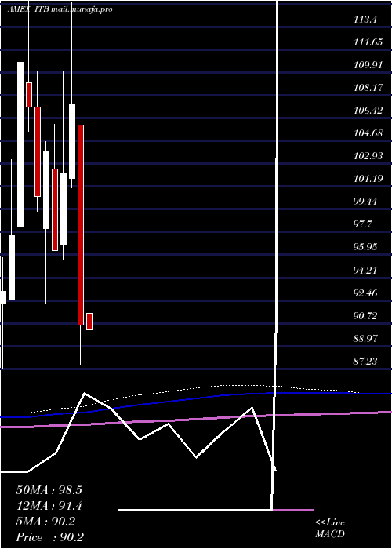Click the 88.97 price axis label
392x549 pixels.
coord(365,339)
